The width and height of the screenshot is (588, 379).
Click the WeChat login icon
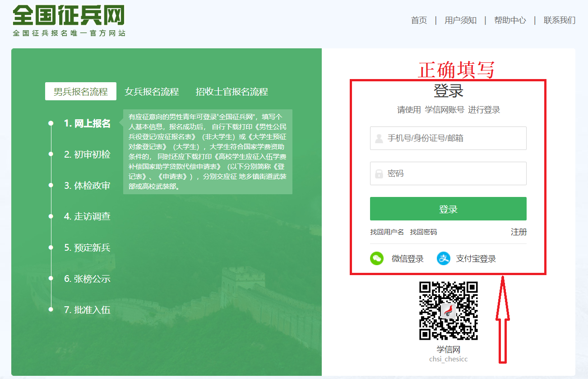click(377, 258)
